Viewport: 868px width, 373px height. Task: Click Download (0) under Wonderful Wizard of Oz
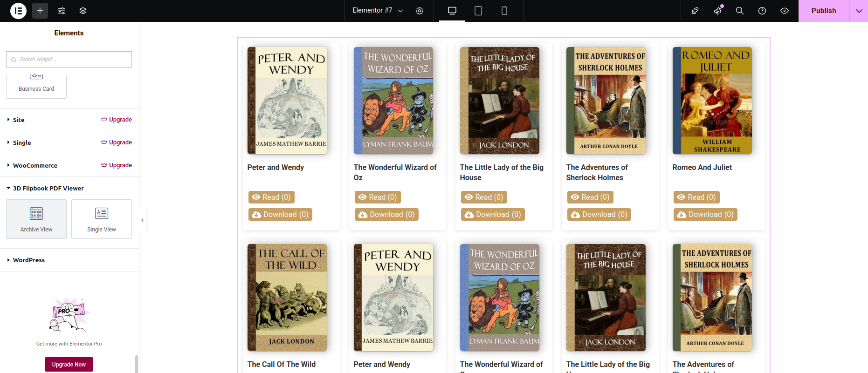[x=386, y=215]
